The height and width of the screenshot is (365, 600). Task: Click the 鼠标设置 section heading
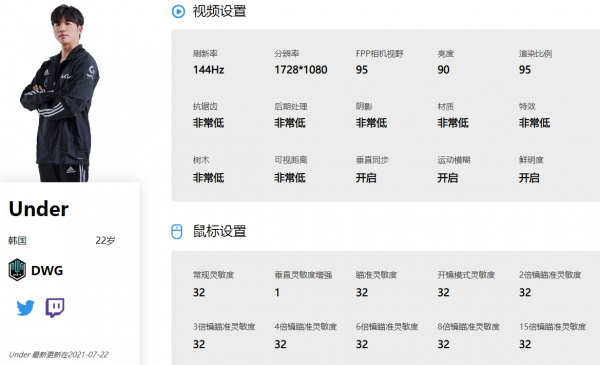(x=219, y=231)
